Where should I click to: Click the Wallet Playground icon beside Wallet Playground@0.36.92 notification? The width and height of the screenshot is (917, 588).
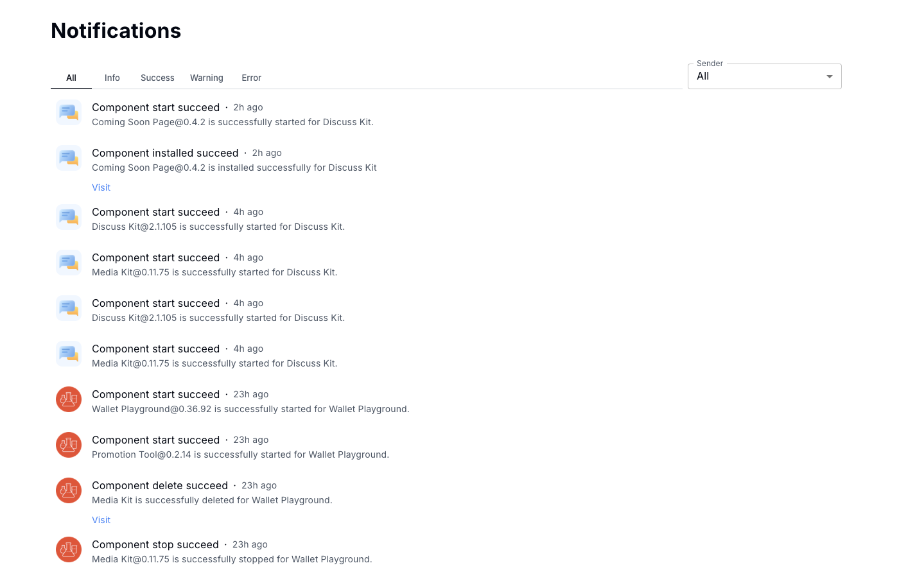pyautogui.click(x=69, y=399)
